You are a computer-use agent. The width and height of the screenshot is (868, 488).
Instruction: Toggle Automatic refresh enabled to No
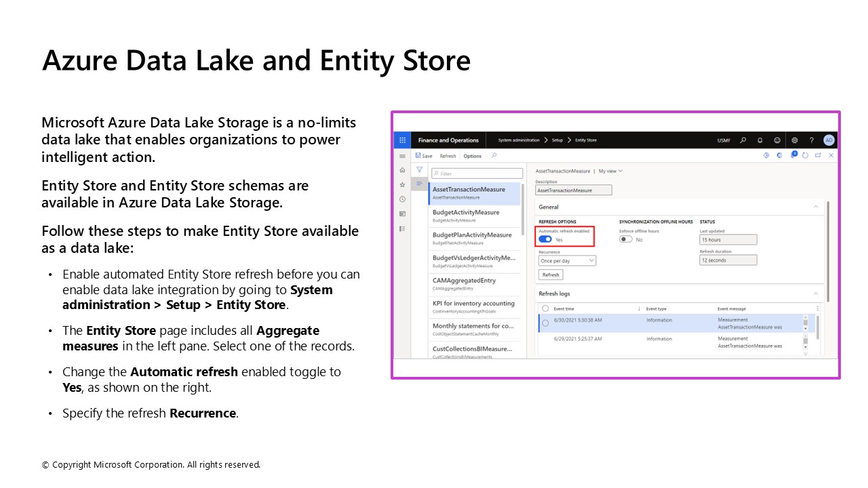pos(545,239)
